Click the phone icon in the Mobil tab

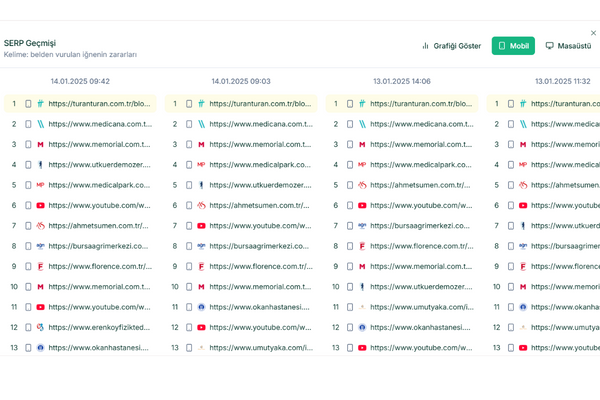click(x=502, y=46)
